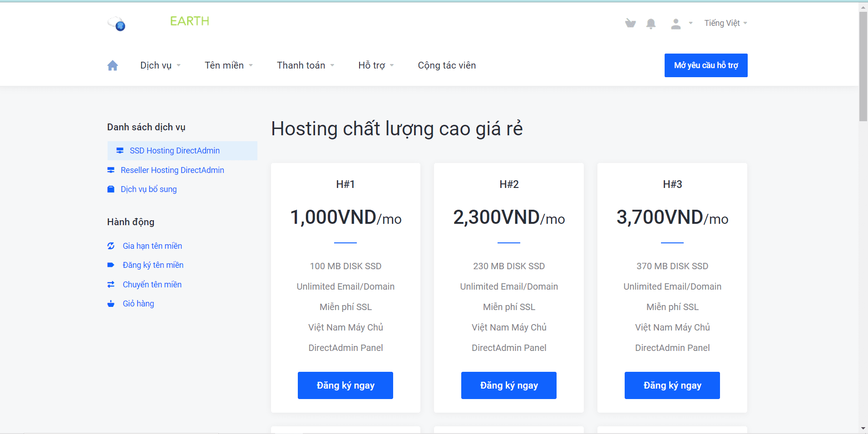Click refresh icon beside Gia hạn tên miền
Image resolution: width=868 pixels, height=434 pixels.
tap(111, 246)
